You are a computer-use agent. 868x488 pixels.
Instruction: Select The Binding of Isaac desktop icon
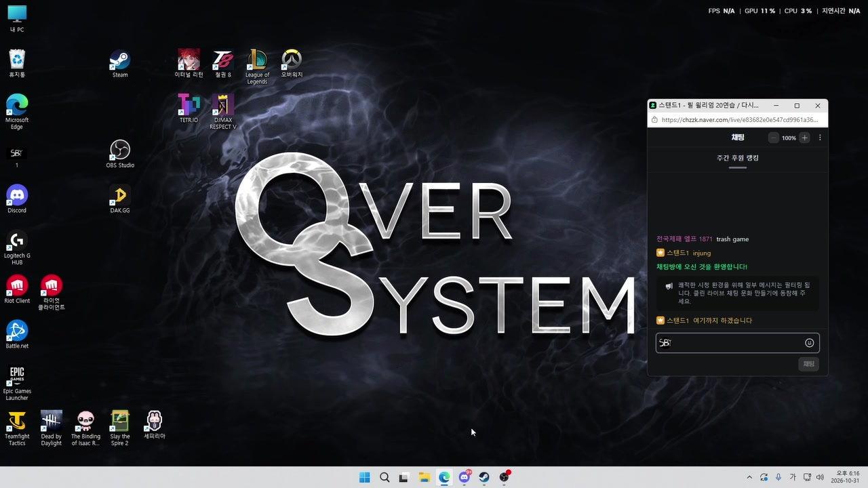(x=85, y=428)
